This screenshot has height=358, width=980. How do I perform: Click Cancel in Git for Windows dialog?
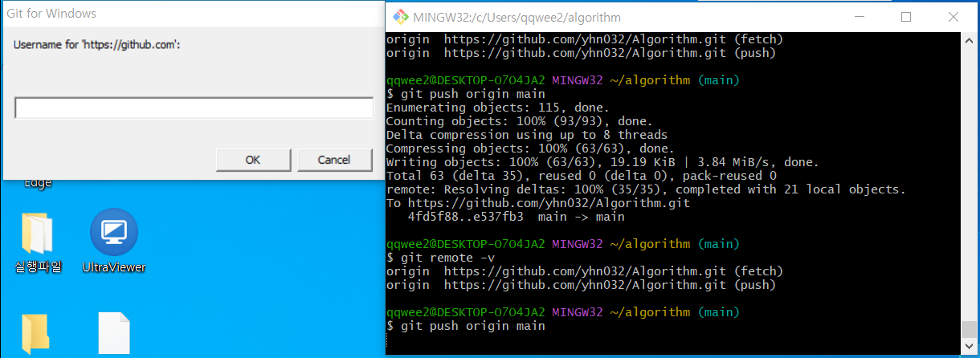click(x=334, y=160)
